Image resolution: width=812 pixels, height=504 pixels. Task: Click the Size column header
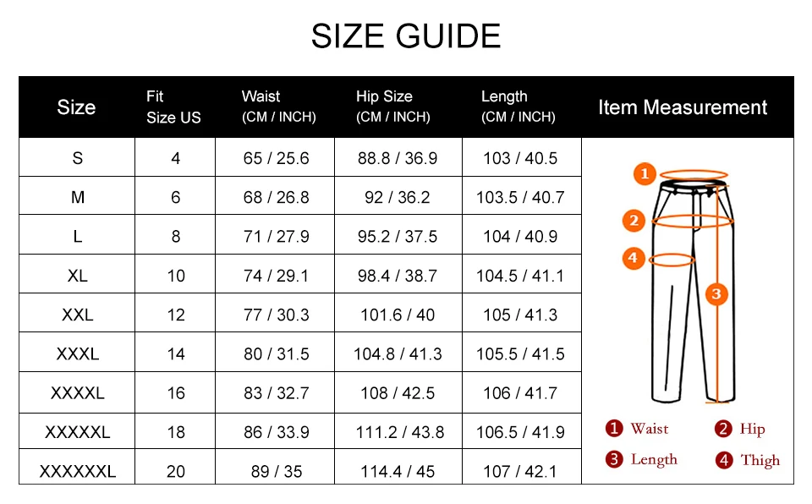(x=76, y=107)
